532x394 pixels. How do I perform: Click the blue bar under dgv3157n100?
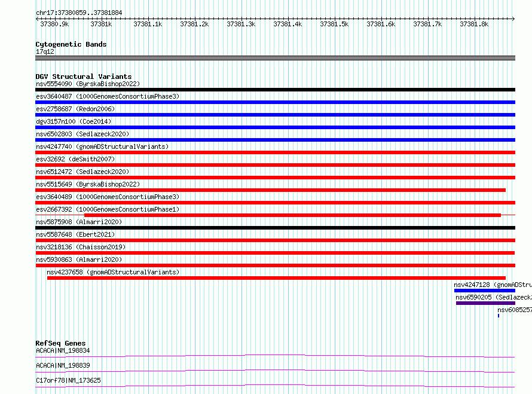275,127
